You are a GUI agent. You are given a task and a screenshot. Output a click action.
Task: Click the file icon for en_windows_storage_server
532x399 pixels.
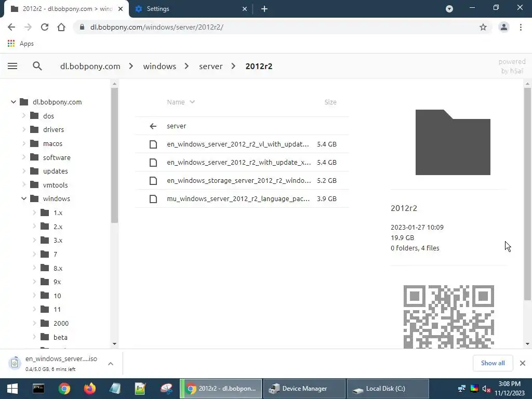pyautogui.click(x=153, y=180)
